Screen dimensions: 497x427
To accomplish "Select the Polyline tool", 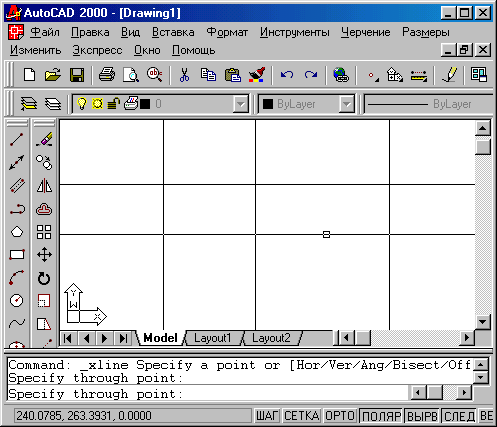I will click(17, 209).
